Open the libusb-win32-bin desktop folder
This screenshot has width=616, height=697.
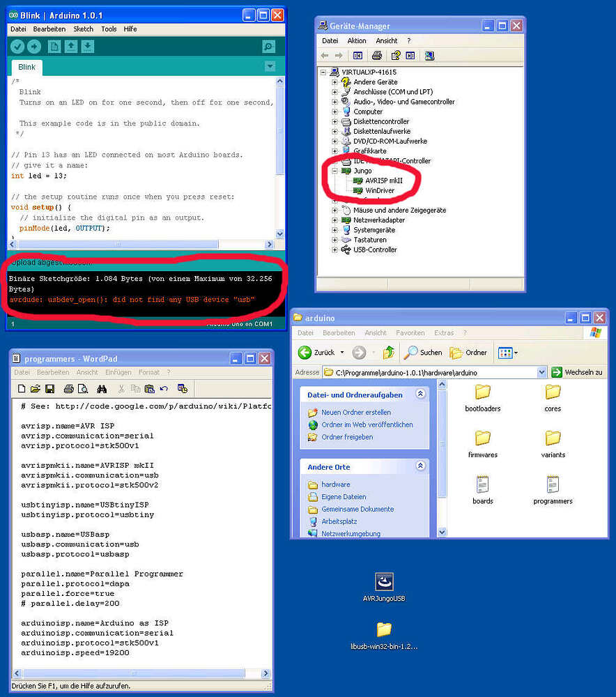pos(384,631)
